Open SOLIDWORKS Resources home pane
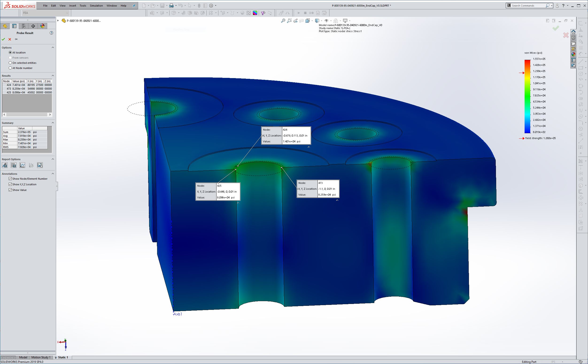588x364 pixels. [573, 32]
